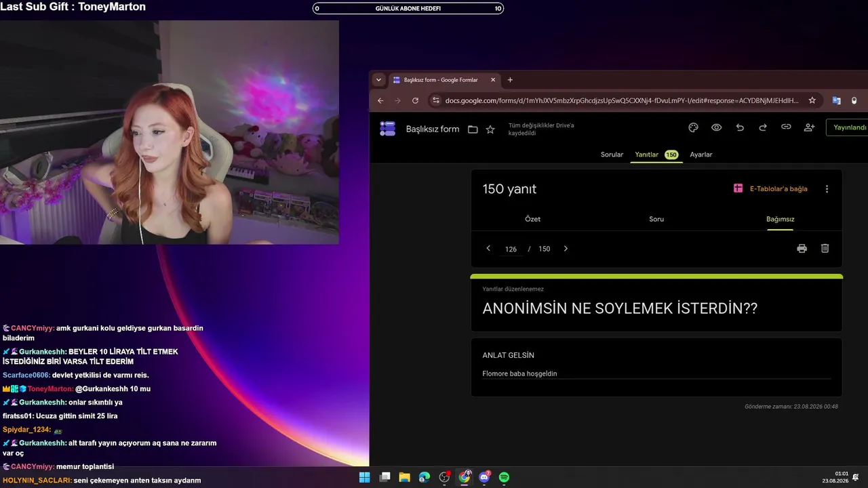Delete the current response with the trash icon
Viewport: 868px width, 488px height.
(825, 249)
